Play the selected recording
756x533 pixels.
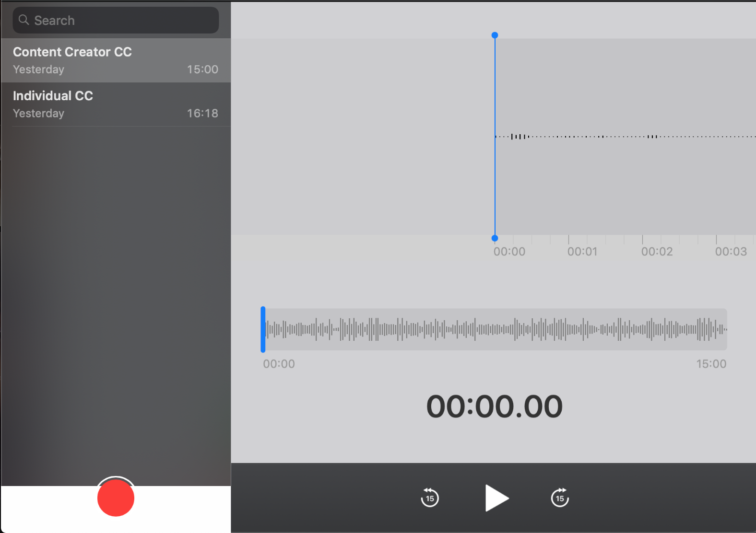[x=496, y=498]
